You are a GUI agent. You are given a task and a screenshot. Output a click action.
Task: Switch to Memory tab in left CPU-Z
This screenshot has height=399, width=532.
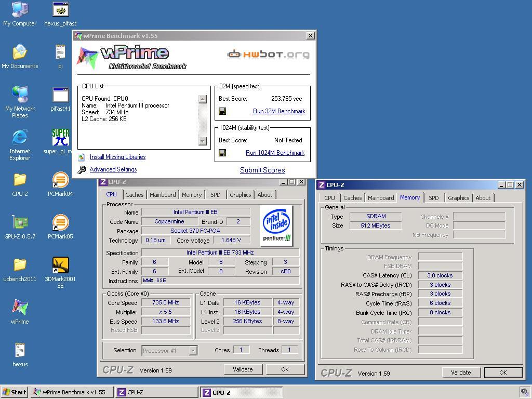tap(192, 195)
